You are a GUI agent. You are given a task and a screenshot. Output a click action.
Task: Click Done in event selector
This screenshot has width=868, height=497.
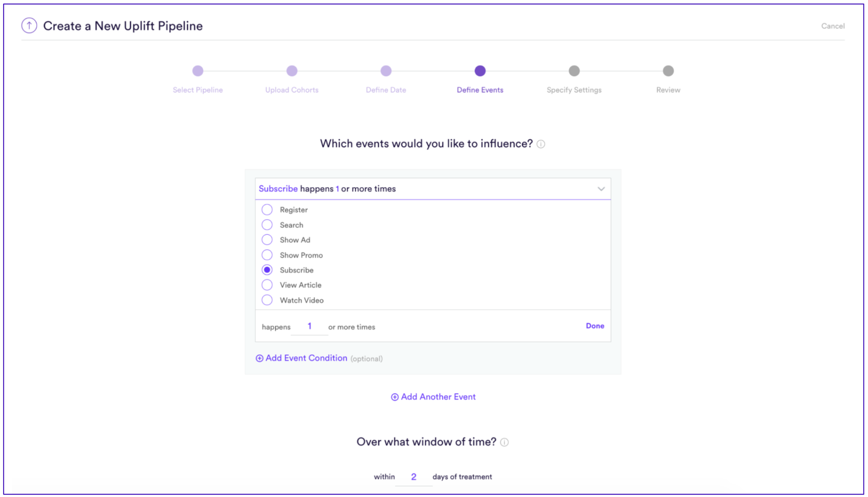pos(595,326)
